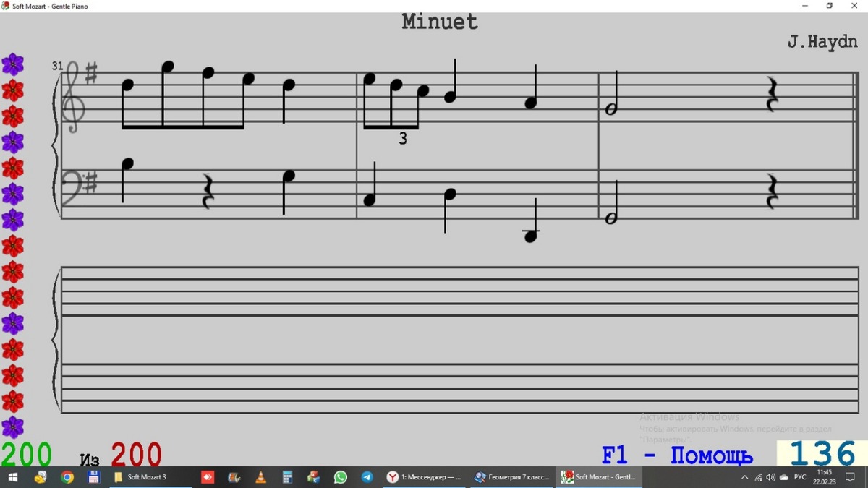Click the Minuet title text

point(440,22)
